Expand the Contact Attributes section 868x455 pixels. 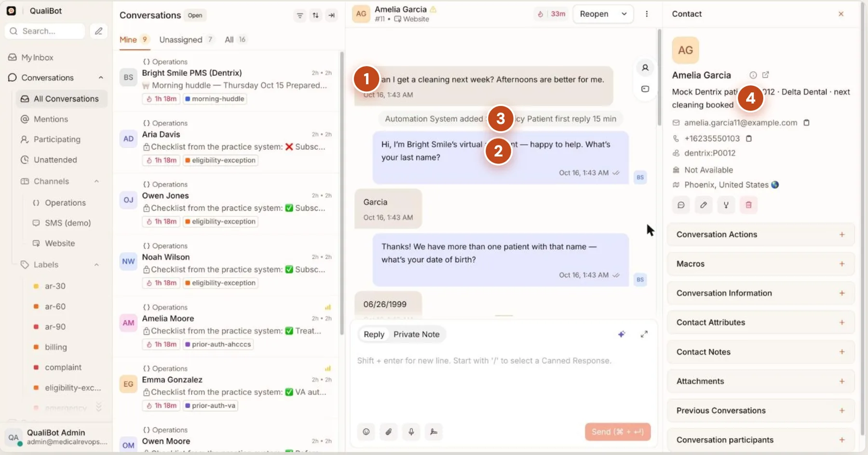click(x=760, y=322)
